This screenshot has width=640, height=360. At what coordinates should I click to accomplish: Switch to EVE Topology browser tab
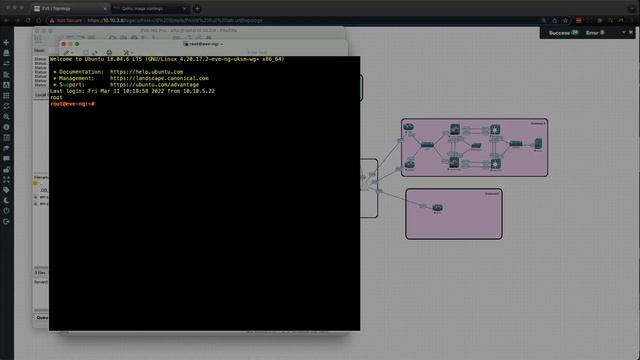(x=69, y=9)
